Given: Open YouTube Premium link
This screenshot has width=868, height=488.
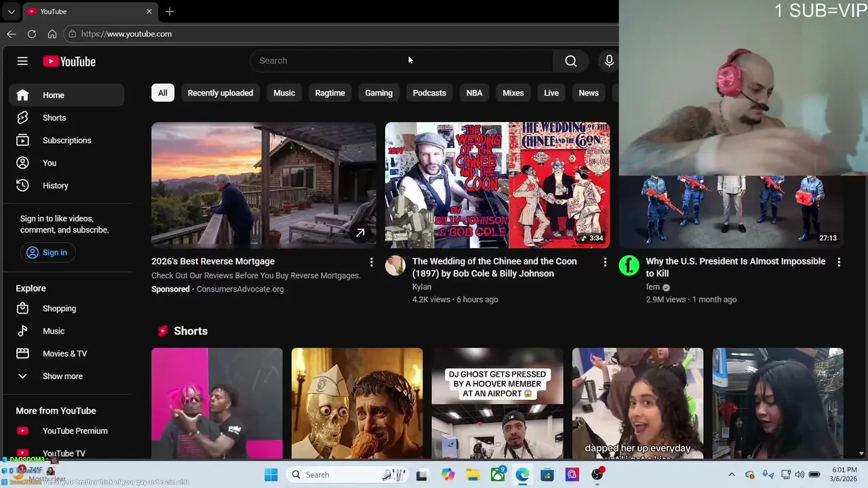Looking at the screenshot, I should click(66, 431).
